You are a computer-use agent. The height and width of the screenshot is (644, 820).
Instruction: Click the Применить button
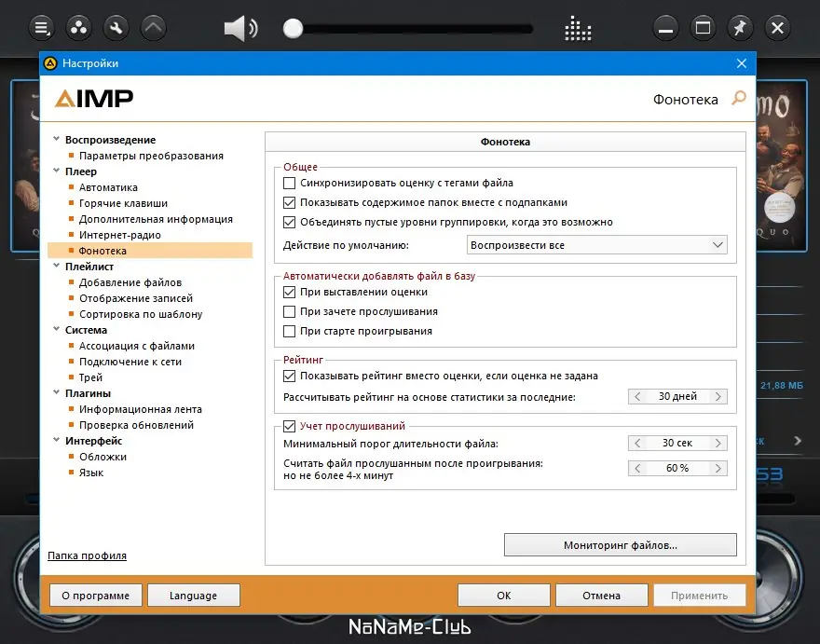[699, 596]
